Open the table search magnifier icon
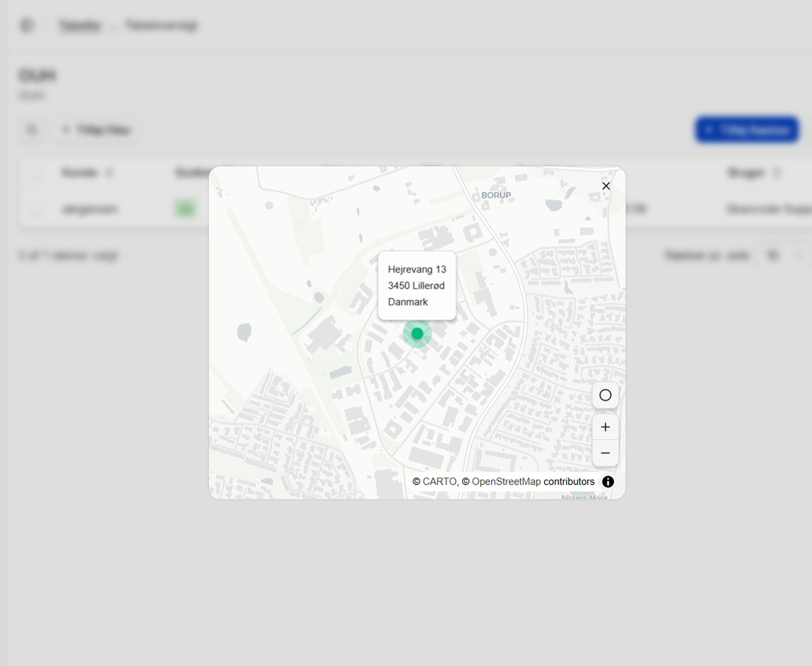The width and height of the screenshot is (812, 666). click(x=31, y=130)
